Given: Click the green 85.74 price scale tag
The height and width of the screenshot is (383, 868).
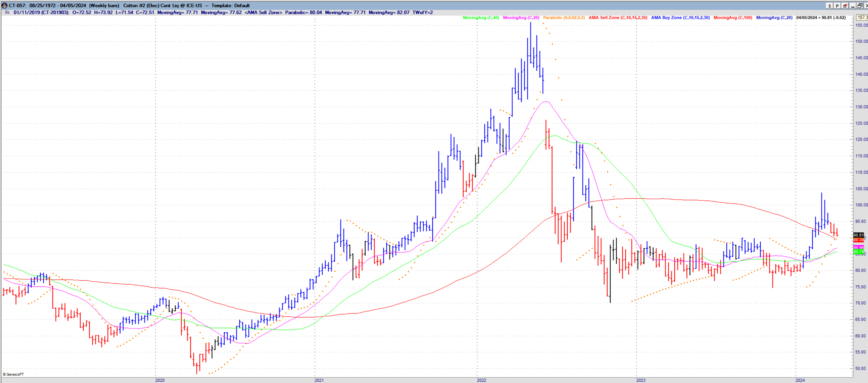Looking at the screenshot, I should (858, 251).
